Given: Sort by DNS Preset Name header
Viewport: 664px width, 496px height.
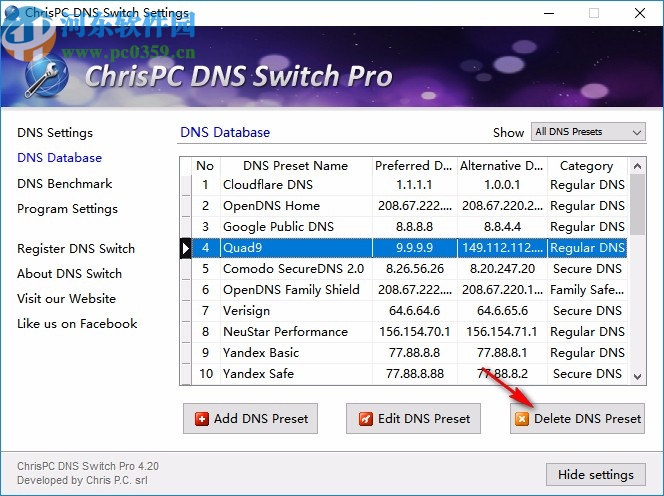Looking at the screenshot, I should tap(296, 166).
